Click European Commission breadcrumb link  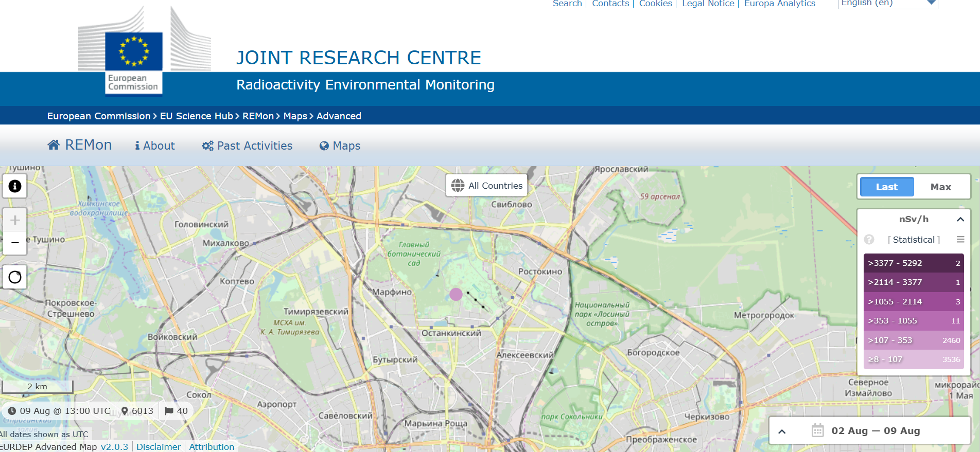click(99, 116)
